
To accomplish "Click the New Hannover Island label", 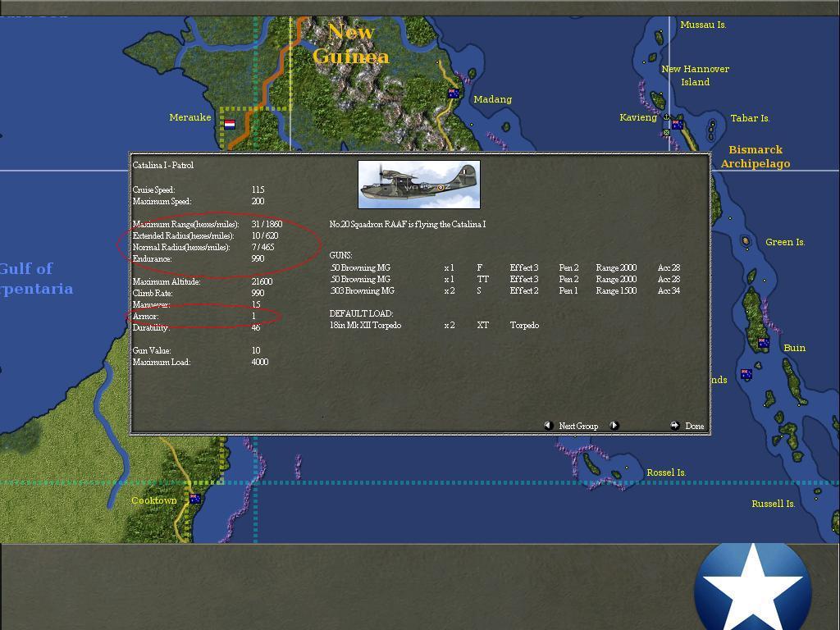I will (696, 75).
